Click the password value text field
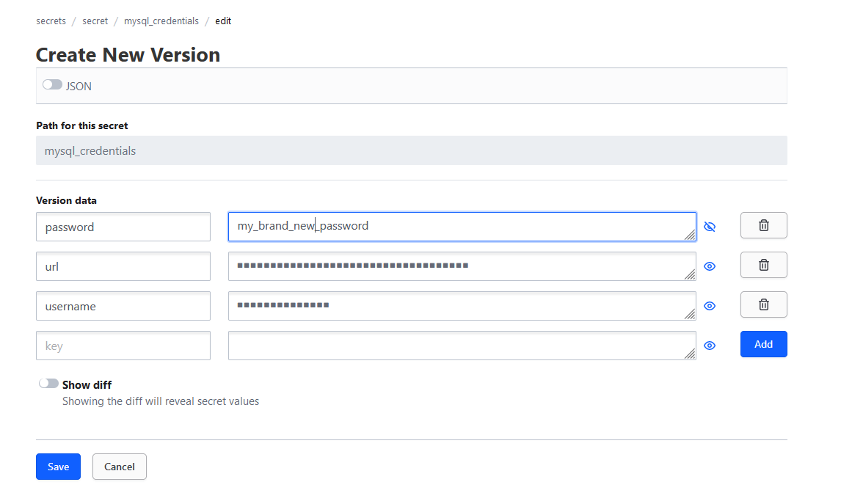This screenshot has width=841, height=504. click(x=461, y=226)
